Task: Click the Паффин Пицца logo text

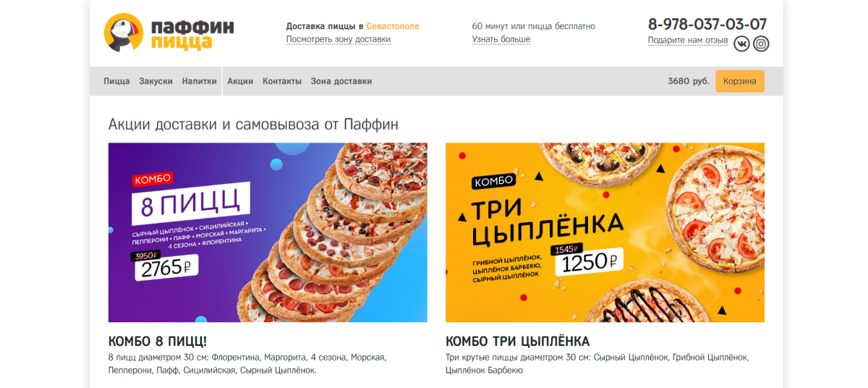Action: click(x=192, y=34)
